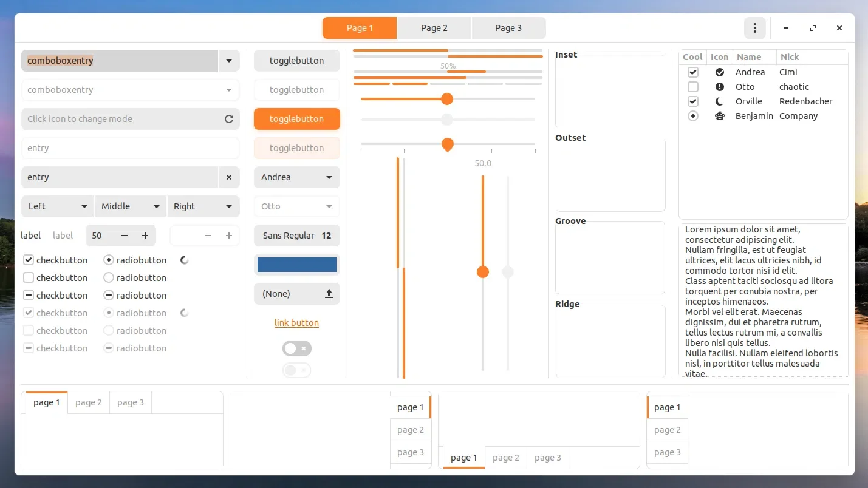Click the moon icon in Orville row
The height and width of the screenshot is (488, 868).
(x=720, y=101)
